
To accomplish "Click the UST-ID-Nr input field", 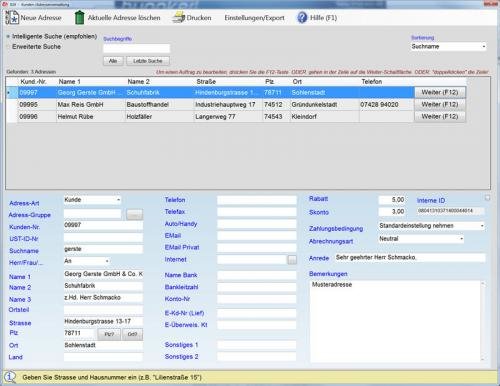I will (x=103, y=237).
